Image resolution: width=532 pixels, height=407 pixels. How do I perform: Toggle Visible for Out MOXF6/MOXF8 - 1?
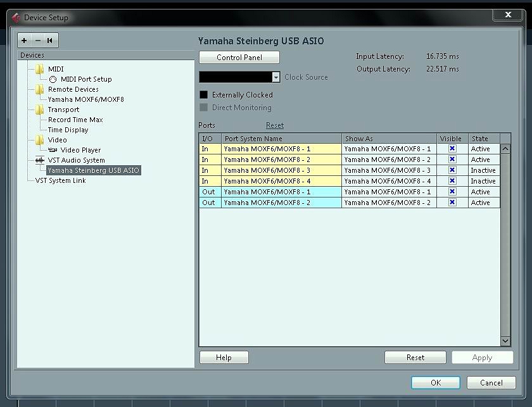[x=452, y=192]
